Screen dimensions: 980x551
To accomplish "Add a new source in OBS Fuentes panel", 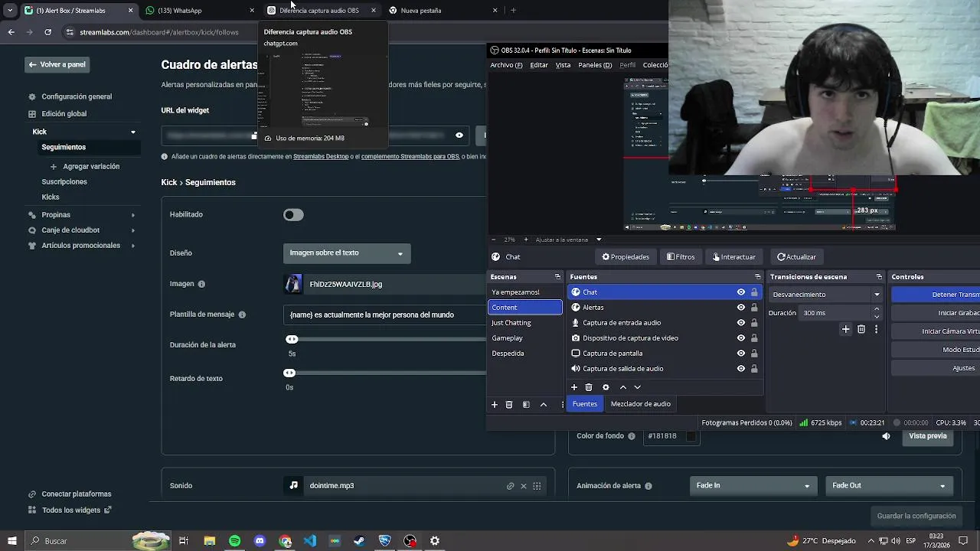I will coord(573,387).
